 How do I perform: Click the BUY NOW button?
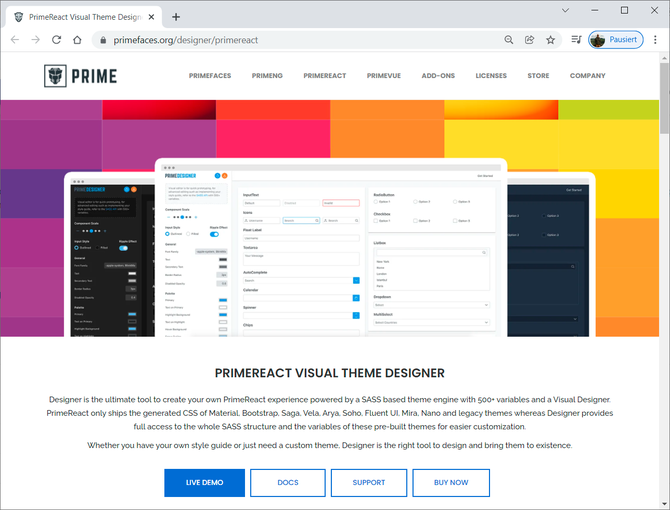click(x=451, y=483)
